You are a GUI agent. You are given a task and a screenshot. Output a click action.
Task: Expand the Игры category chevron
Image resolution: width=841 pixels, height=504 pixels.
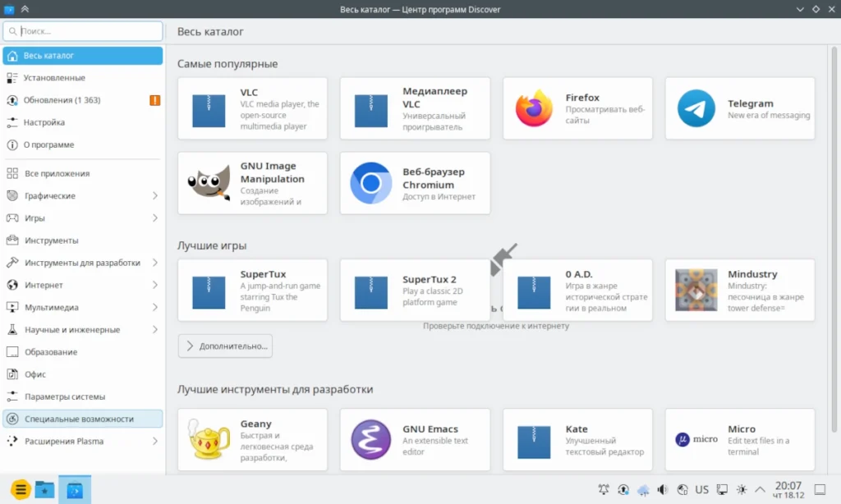(x=155, y=218)
